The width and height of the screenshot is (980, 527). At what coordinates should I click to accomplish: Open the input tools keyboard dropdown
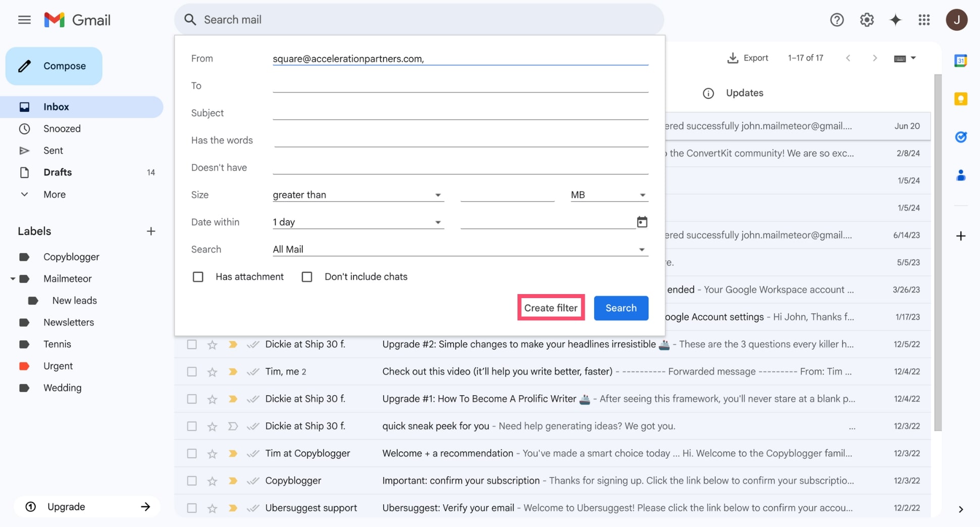905,58
